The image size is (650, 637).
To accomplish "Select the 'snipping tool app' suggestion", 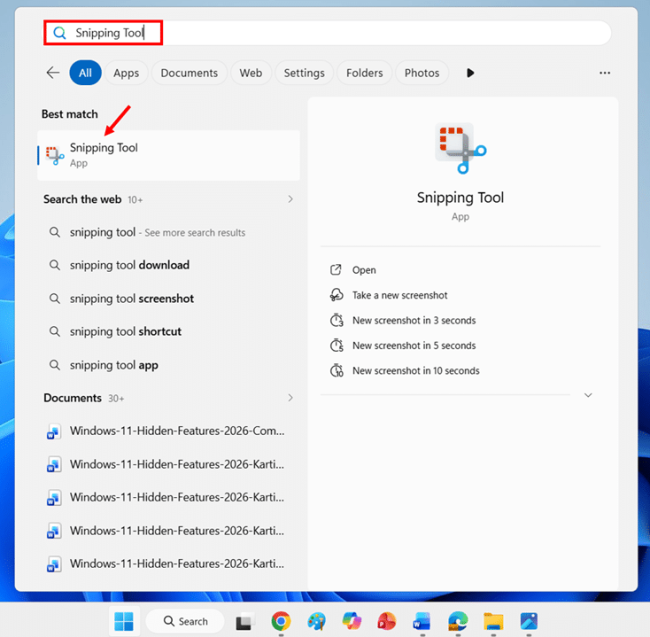I will (x=168, y=365).
